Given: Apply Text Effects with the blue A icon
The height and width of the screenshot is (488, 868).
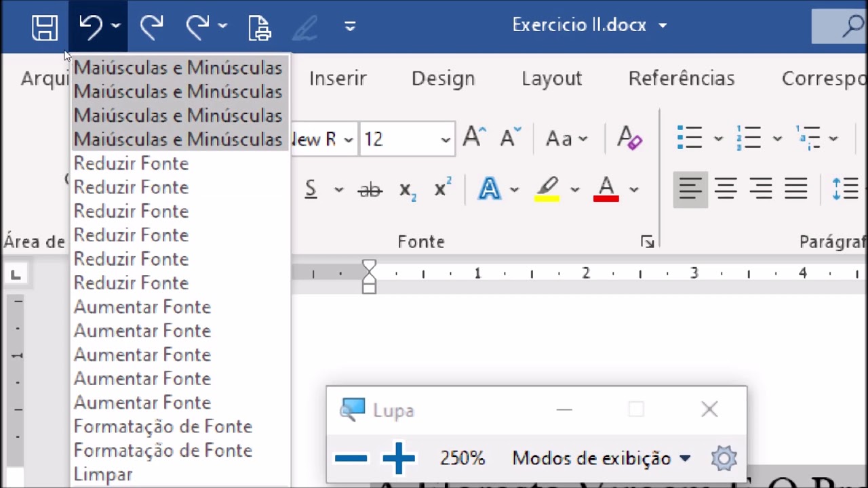Looking at the screenshot, I should [x=489, y=189].
